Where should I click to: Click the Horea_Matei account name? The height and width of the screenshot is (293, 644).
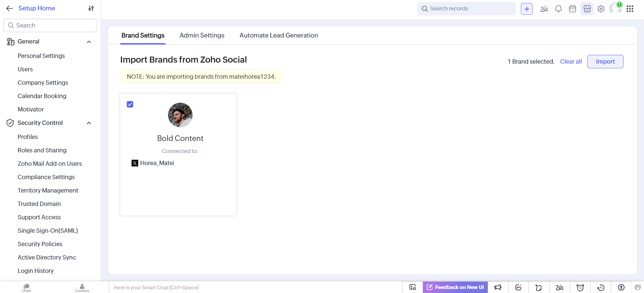(157, 163)
